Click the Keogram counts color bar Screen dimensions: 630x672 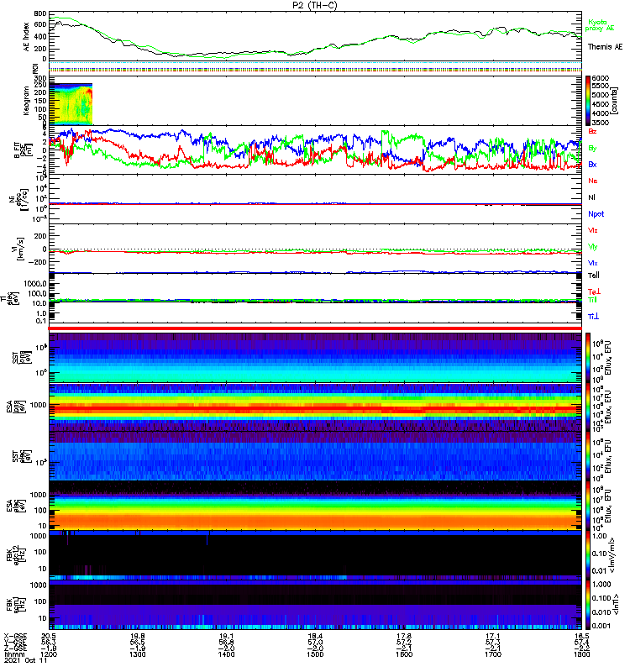pos(588,101)
